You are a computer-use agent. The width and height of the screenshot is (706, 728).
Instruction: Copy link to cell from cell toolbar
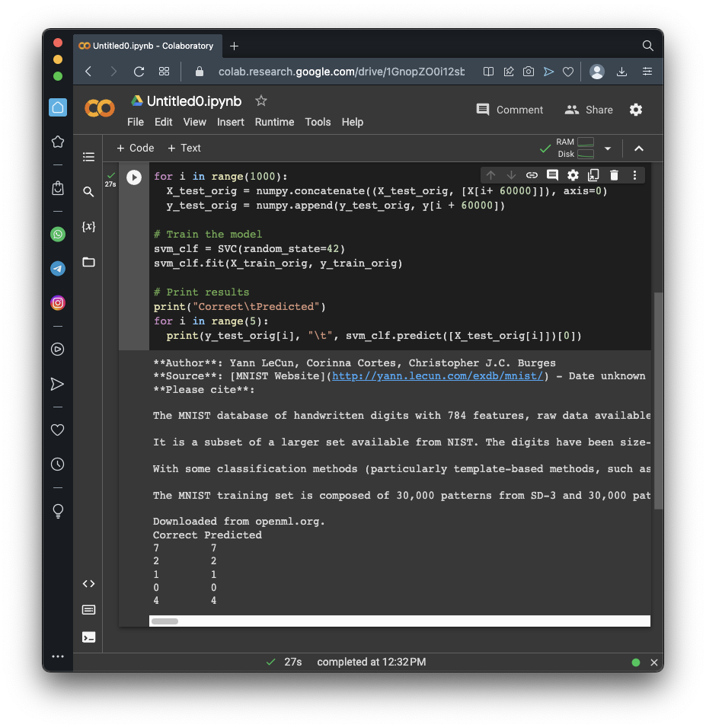pyautogui.click(x=532, y=175)
